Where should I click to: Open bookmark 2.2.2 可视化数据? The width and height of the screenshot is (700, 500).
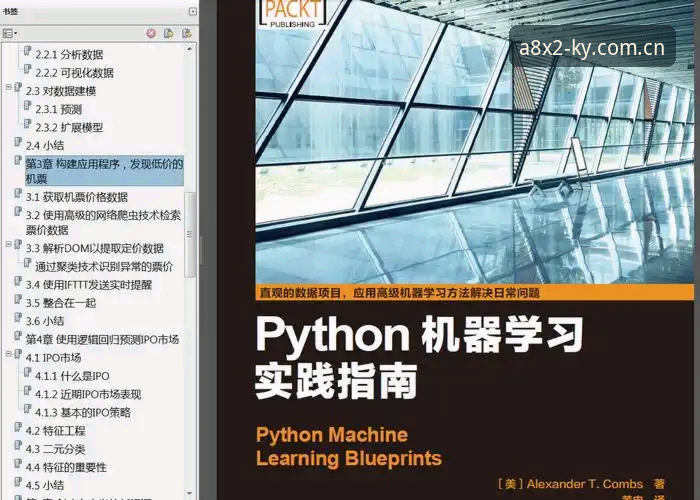click(75, 73)
